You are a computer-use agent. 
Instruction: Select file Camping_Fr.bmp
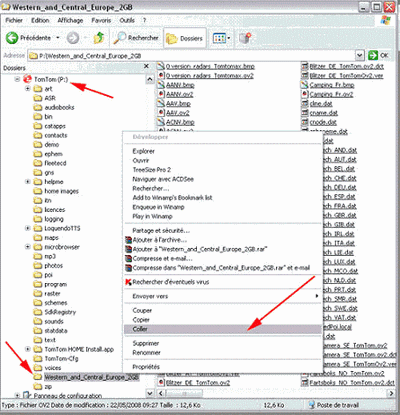[332, 85]
